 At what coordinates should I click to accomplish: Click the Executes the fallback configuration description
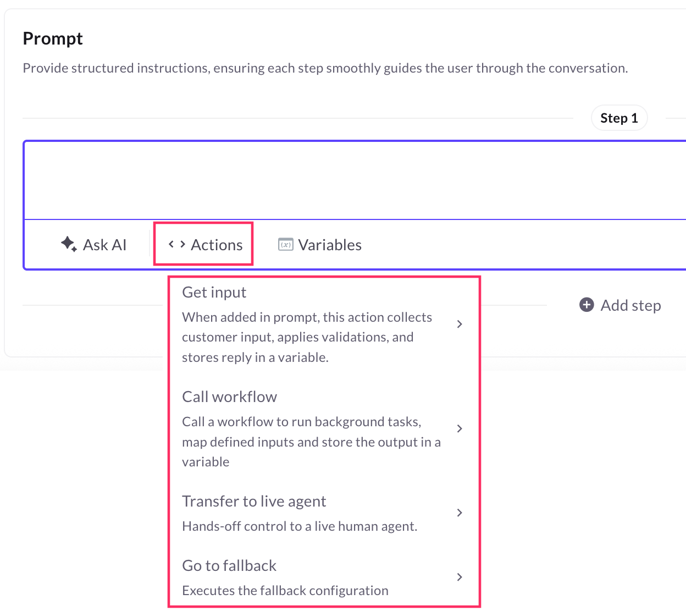[285, 591]
